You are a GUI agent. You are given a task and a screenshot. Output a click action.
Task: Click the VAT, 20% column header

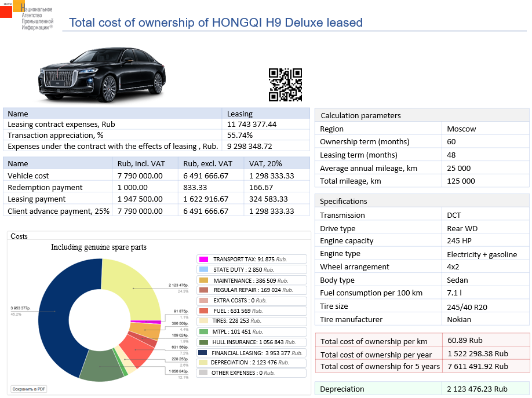tap(265, 163)
